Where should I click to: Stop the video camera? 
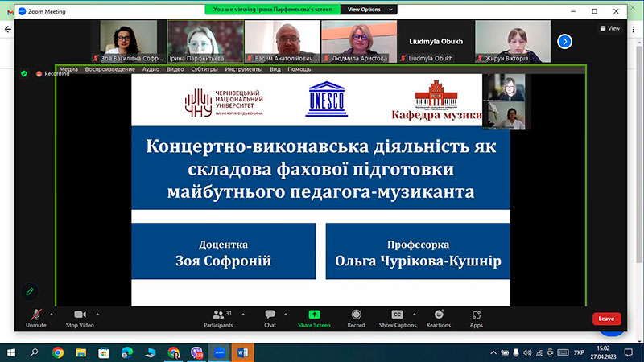[80, 319]
